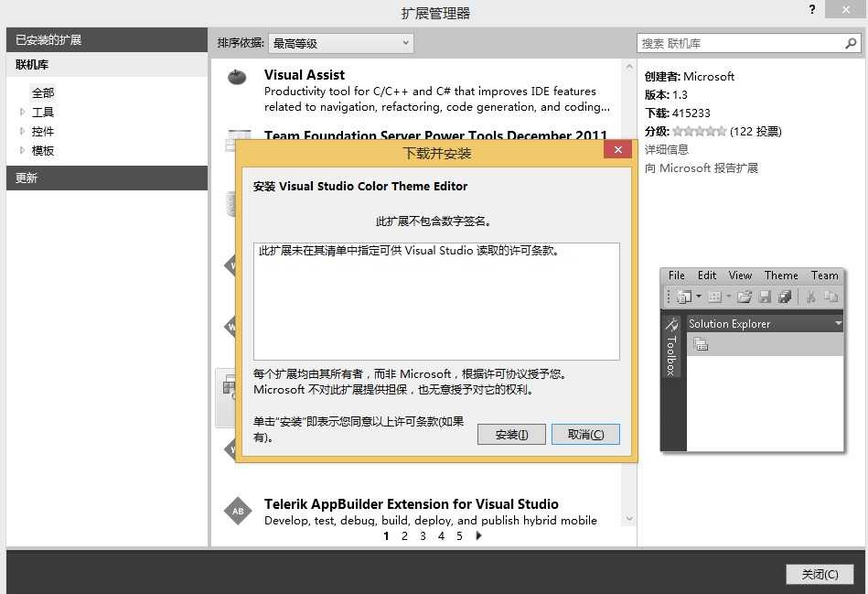Go to results page 4
This screenshot has height=594, width=868.
[441, 535]
